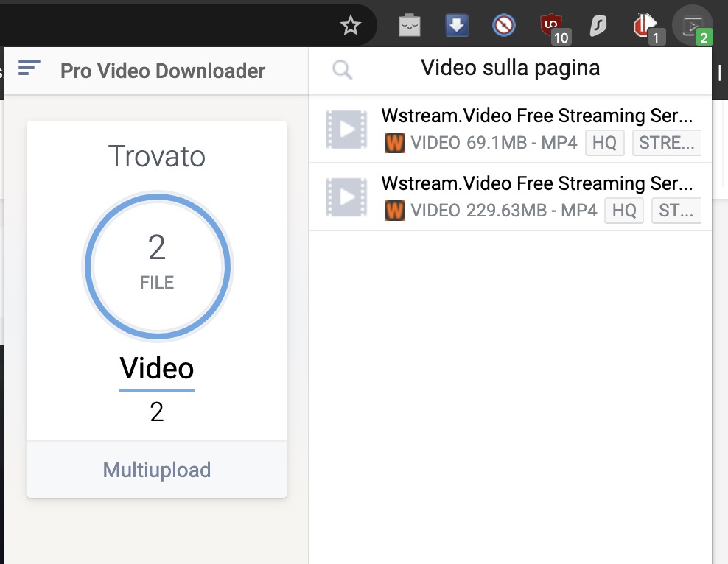
Task: Click the circular 2 FILE progress ring
Action: [x=157, y=266]
